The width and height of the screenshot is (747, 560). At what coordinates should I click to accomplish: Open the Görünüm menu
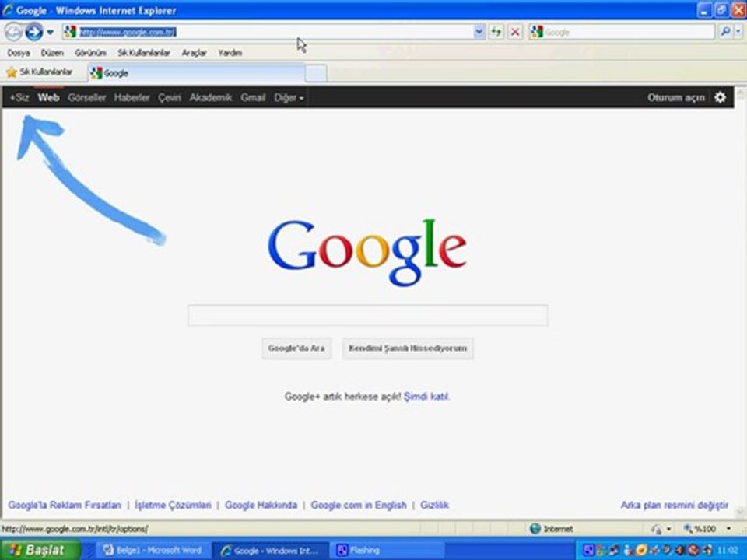click(x=90, y=53)
